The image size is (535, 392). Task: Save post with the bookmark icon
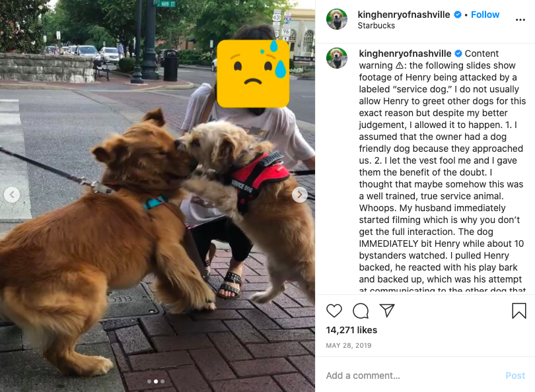pos(519,311)
